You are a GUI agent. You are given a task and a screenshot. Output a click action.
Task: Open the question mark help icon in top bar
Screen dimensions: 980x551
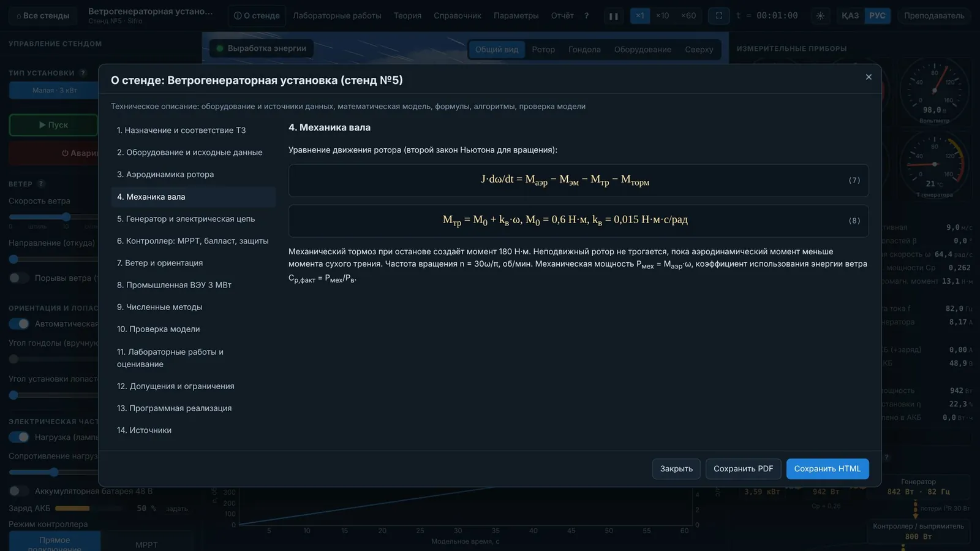click(587, 16)
